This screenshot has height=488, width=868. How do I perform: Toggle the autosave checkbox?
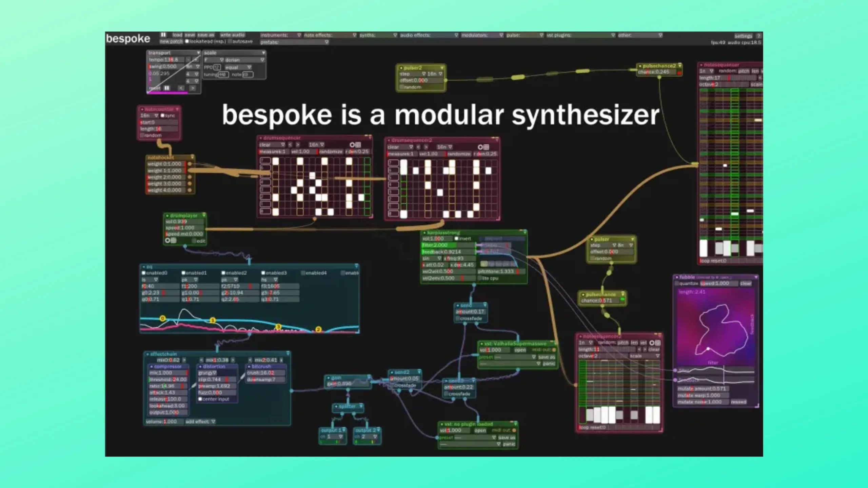pyautogui.click(x=230, y=41)
